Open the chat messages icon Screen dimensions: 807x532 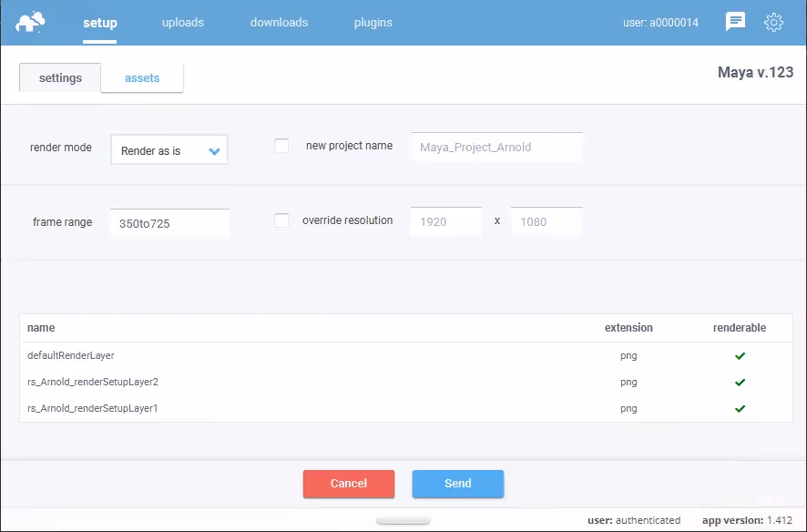(735, 22)
